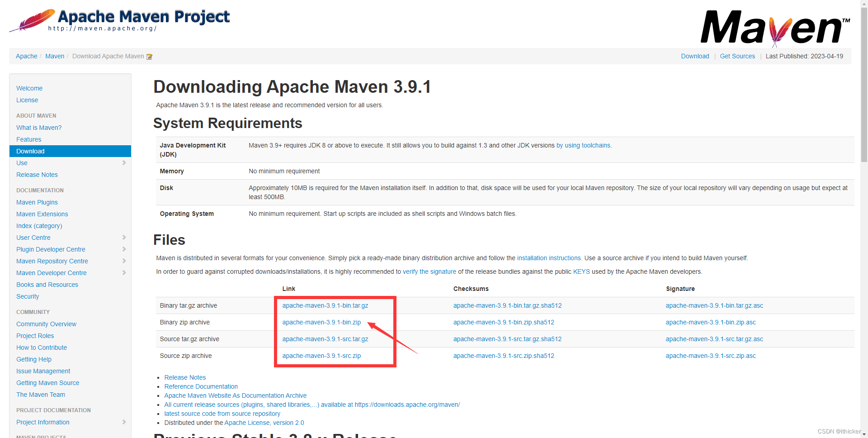Image resolution: width=868 pixels, height=438 pixels.
Task: Open Maven Plugins sidebar link
Action: pyautogui.click(x=37, y=202)
